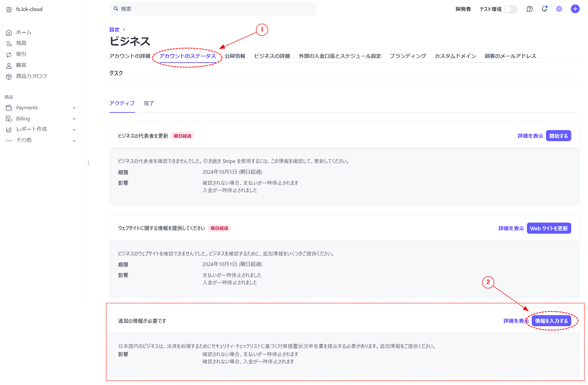Enable the テスト環境 switch
Screen dimensions: 588x385
pos(511,9)
